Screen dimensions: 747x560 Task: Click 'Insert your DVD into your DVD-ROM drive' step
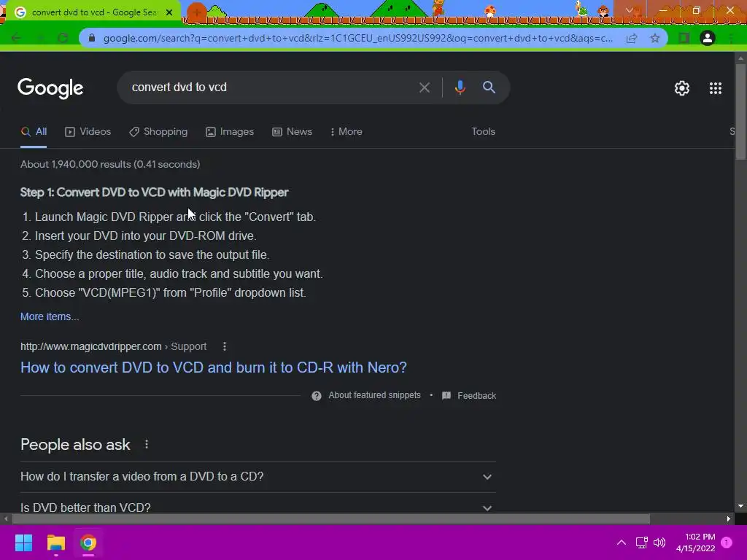(x=145, y=236)
